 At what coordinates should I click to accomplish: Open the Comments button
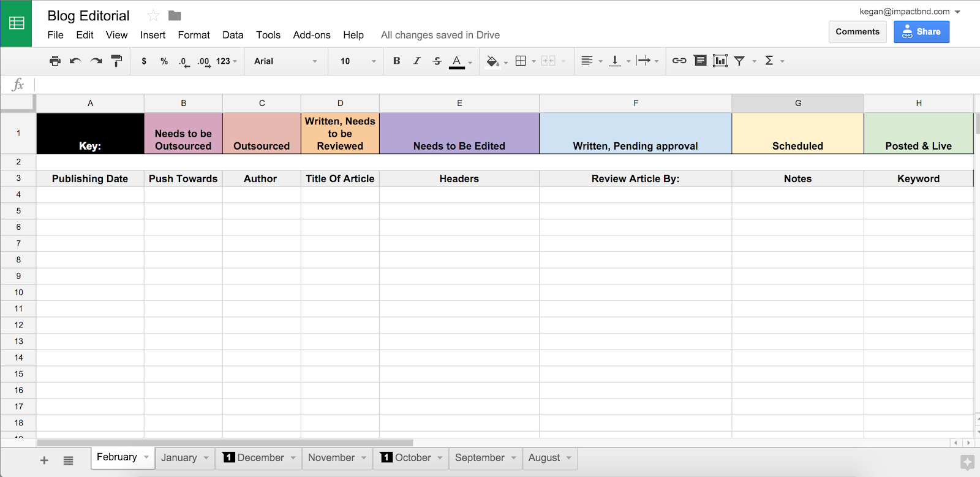coord(857,32)
